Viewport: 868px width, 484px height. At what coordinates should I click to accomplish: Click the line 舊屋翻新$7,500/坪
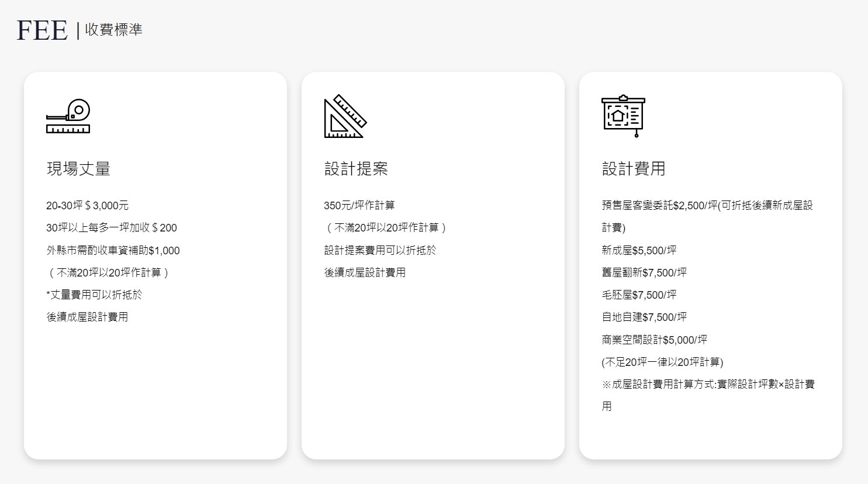tap(644, 272)
